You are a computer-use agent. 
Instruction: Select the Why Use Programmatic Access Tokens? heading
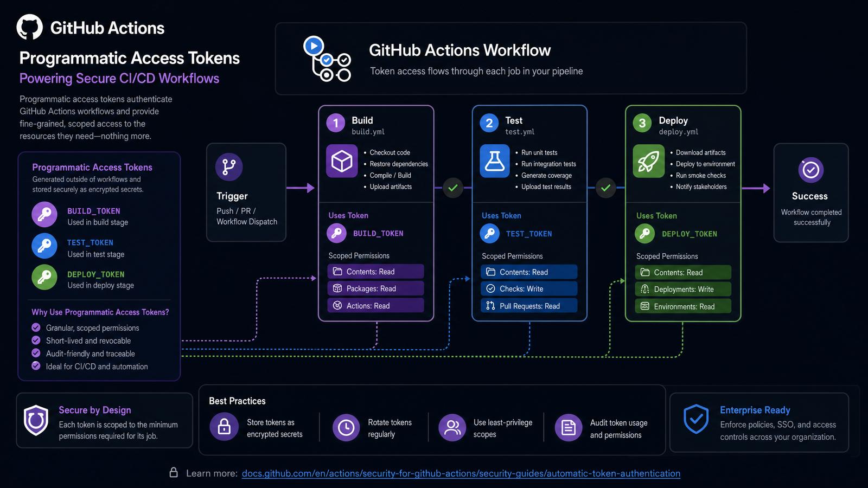pos(100,312)
